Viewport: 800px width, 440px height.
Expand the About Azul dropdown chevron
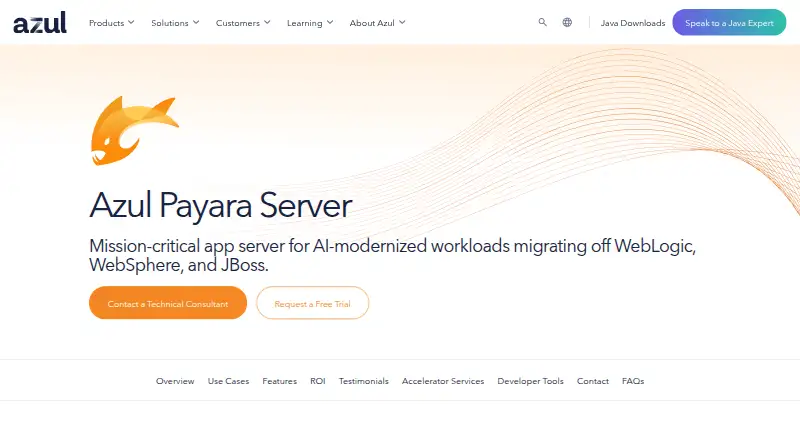[x=402, y=22]
